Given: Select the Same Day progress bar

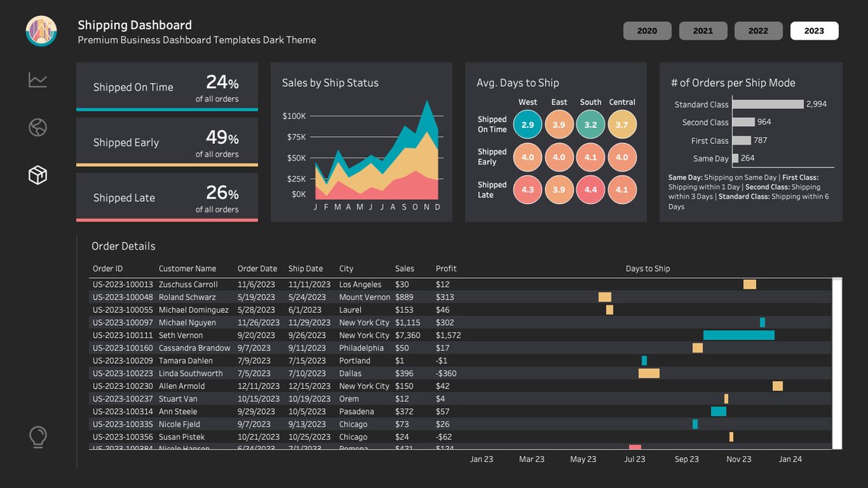Looking at the screenshot, I should point(737,158).
